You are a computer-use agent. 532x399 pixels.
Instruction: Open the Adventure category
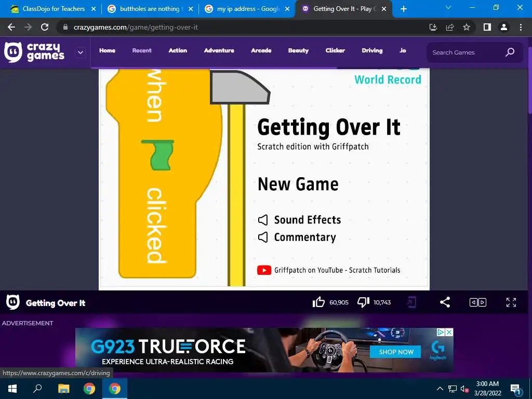pos(219,50)
